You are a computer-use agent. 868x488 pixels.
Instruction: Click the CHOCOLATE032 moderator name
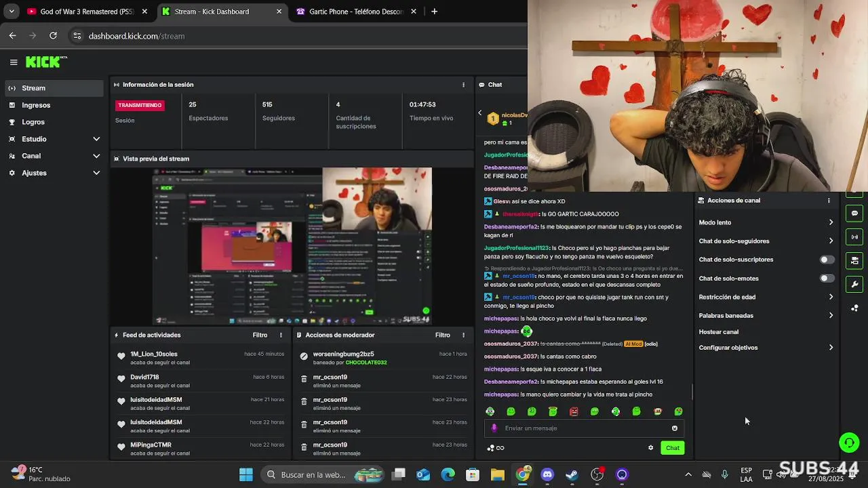[x=366, y=363]
